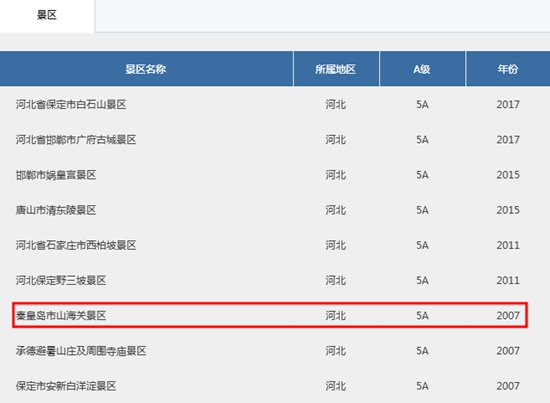This screenshot has width=550, height=403.
Task: Sort by the 年份 column header
Action: pos(508,69)
